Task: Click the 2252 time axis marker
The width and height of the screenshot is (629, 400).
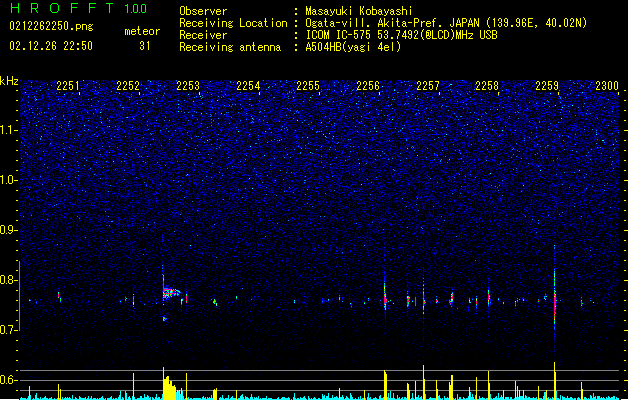Action: 128,86
